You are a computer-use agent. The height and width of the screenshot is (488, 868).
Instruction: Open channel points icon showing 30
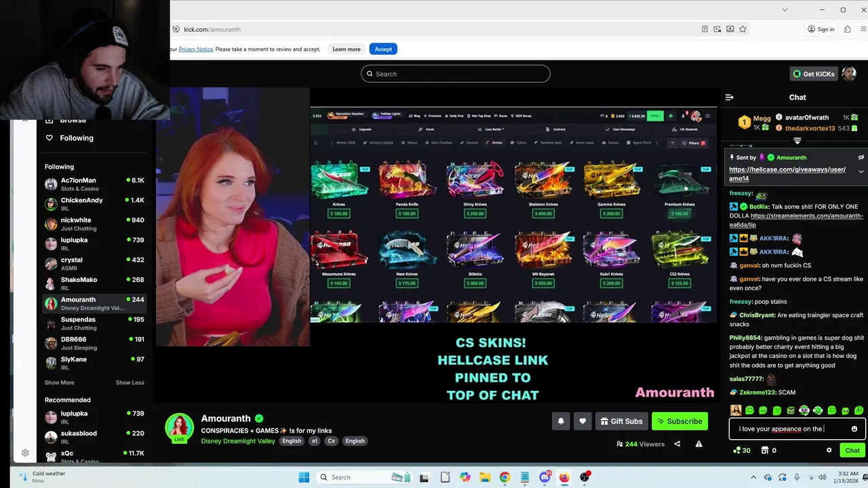pyautogui.click(x=742, y=450)
